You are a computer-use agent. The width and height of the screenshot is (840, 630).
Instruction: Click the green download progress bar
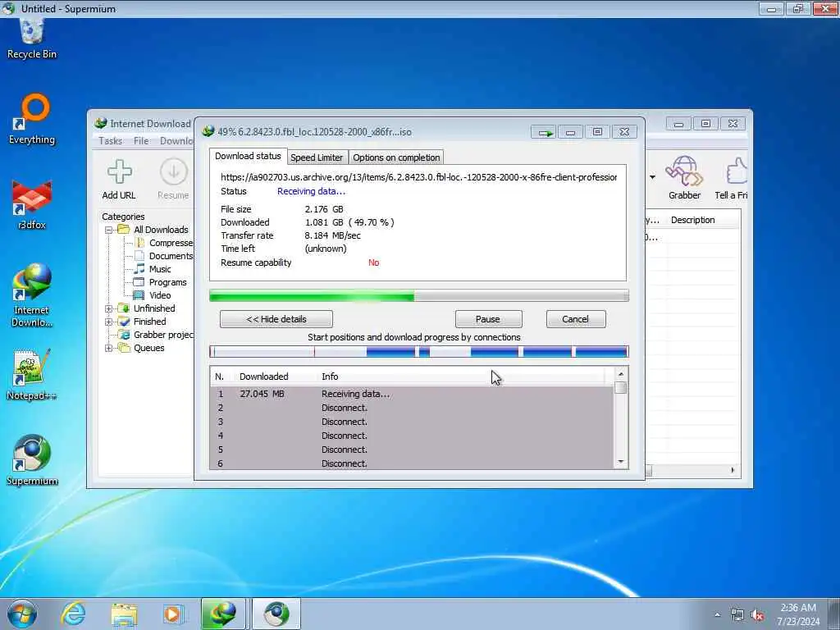[x=419, y=295]
